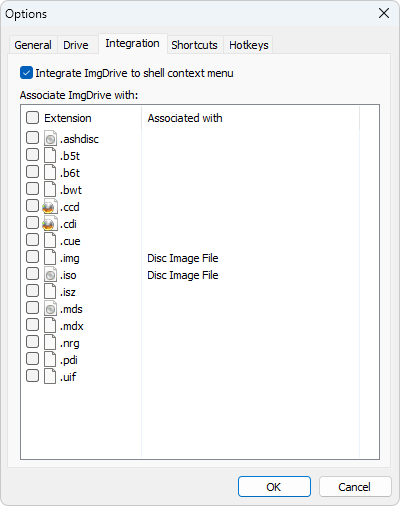Disable Integrate ImgDrive to shell context menu
The height and width of the screenshot is (506, 400).
click(x=26, y=73)
